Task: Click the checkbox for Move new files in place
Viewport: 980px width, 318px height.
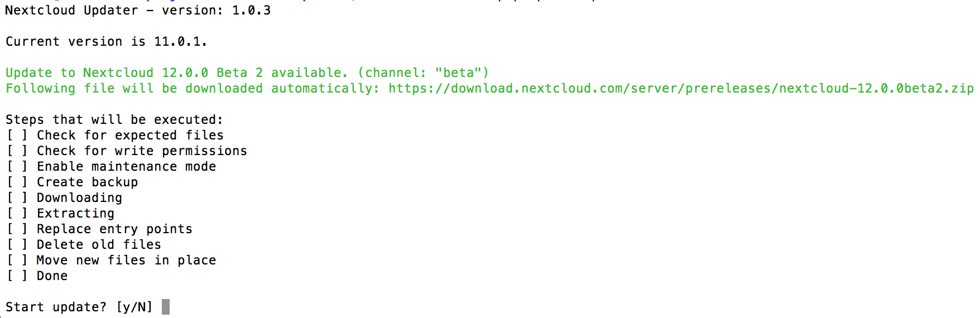Action: coord(17,261)
